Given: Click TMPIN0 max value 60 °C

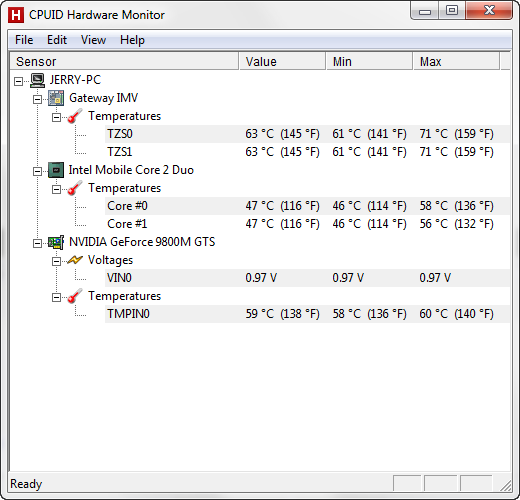Looking at the screenshot, I should click(x=457, y=314).
